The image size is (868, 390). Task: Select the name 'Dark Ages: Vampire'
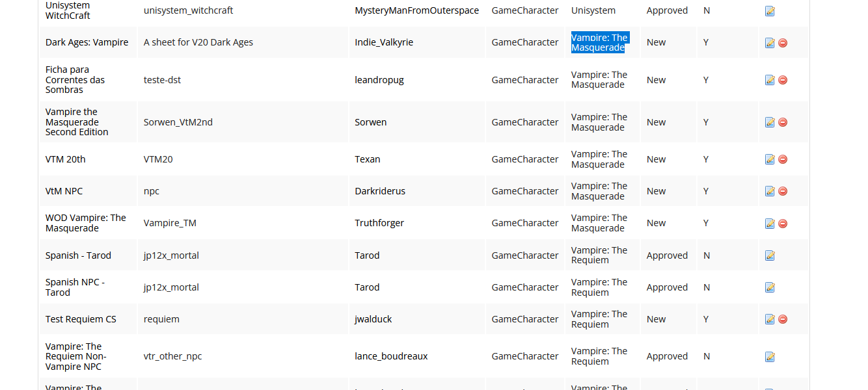(87, 42)
